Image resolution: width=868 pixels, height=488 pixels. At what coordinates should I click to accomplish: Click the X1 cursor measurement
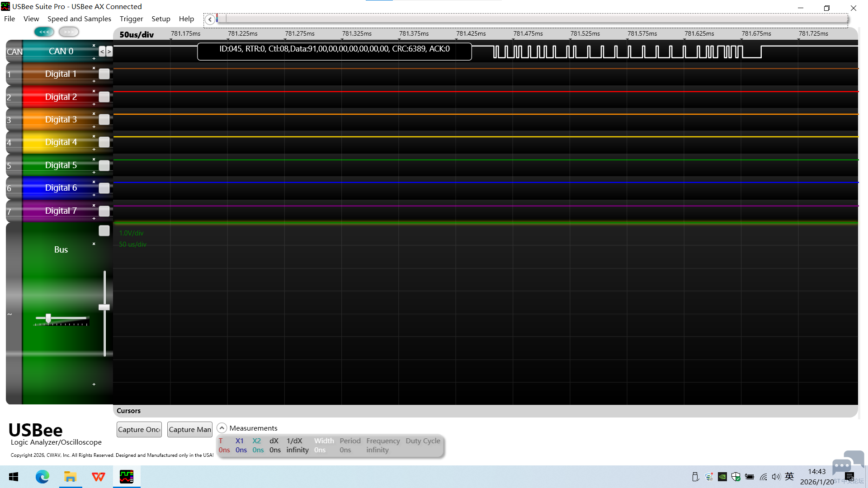pos(241,446)
